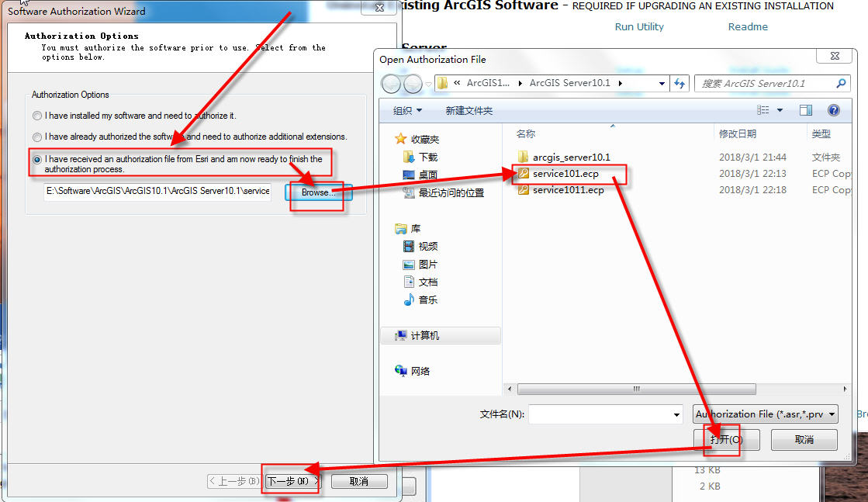Open the 音乐 music library

(420, 300)
